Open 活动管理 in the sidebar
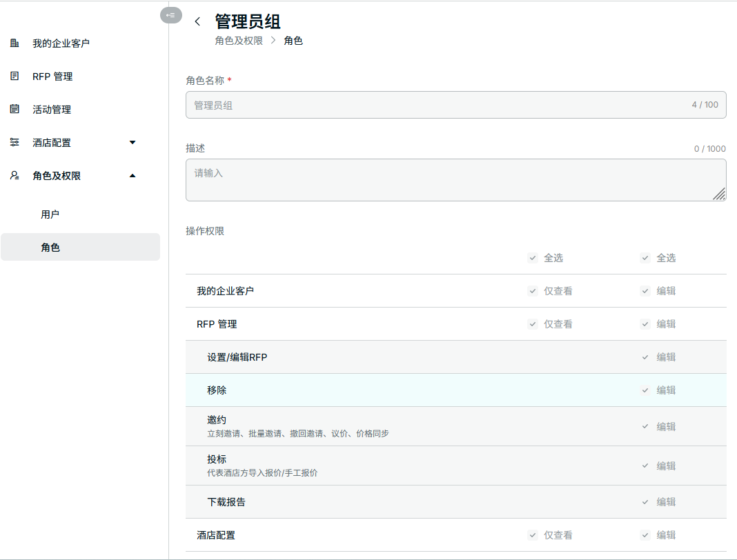The height and width of the screenshot is (560, 737). pos(52,110)
